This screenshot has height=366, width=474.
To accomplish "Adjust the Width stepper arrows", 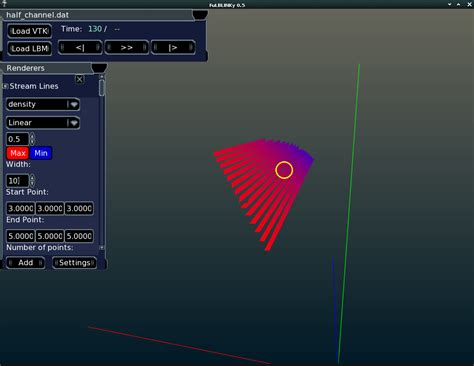I will pyautogui.click(x=32, y=181).
